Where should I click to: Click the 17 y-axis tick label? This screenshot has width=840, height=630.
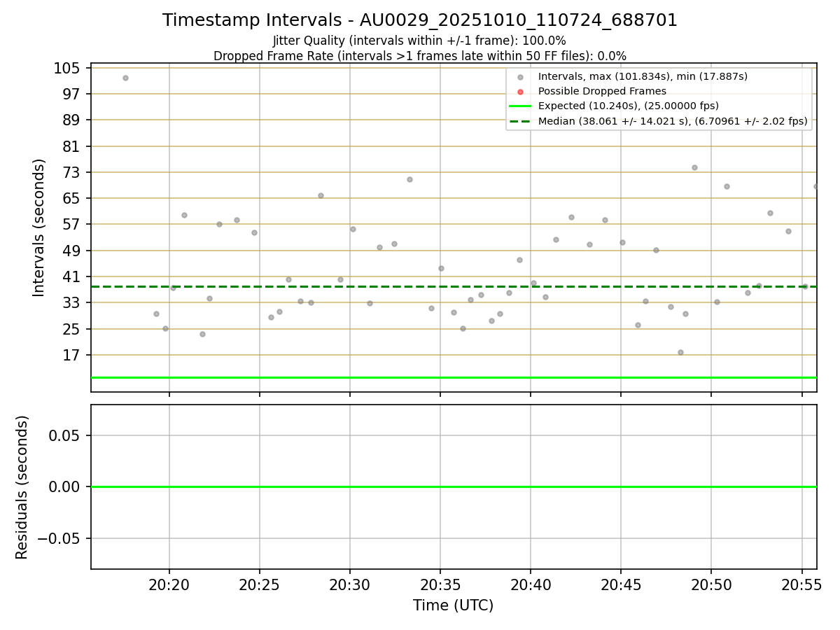coord(73,355)
